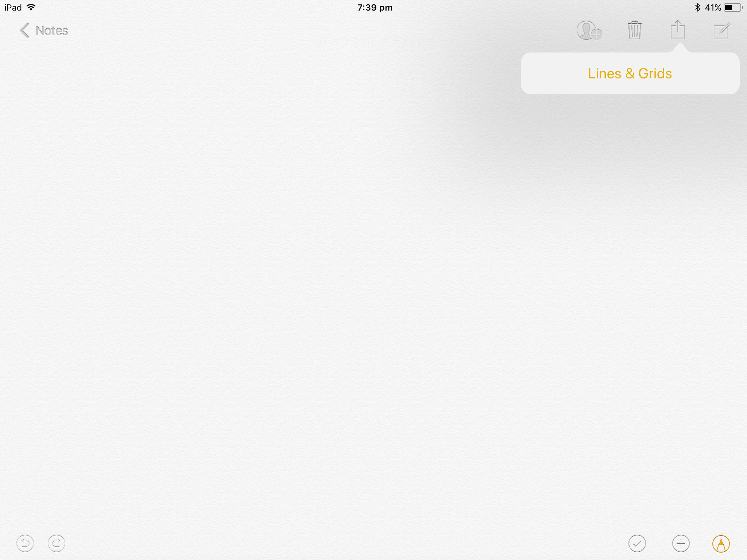This screenshot has height=560, width=747.
Task: Open the share sheet icon
Action: [x=677, y=30]
